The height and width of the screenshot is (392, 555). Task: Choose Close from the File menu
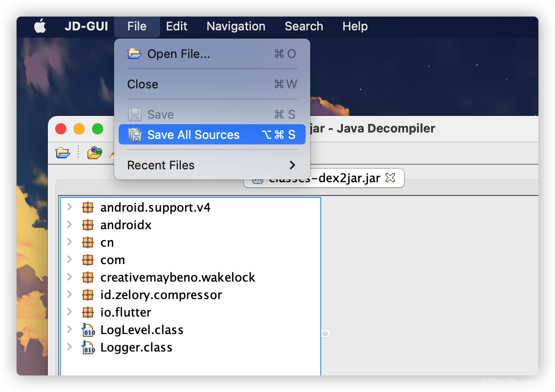(143, 84)
